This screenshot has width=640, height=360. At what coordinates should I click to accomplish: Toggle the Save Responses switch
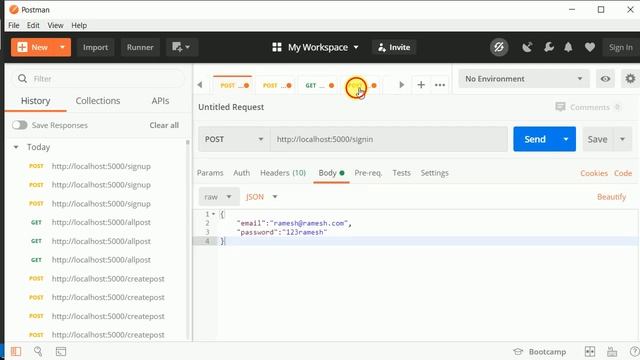20,125
